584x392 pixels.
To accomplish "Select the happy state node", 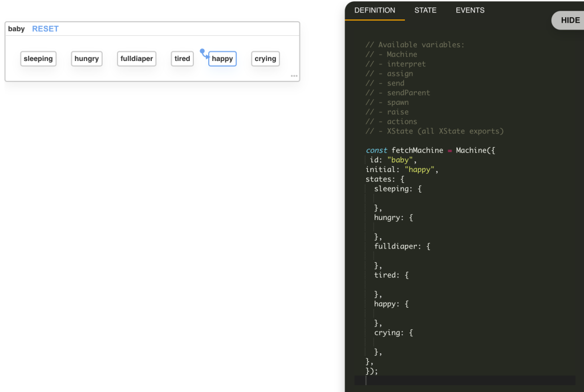I will pyautogui.click(x=222, y=59).
